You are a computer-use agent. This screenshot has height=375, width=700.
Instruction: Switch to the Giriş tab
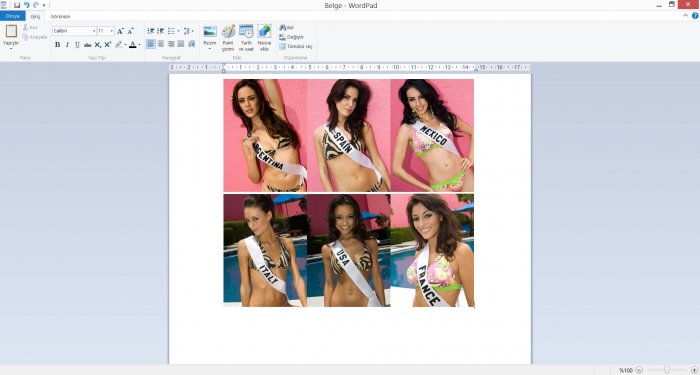35,17
